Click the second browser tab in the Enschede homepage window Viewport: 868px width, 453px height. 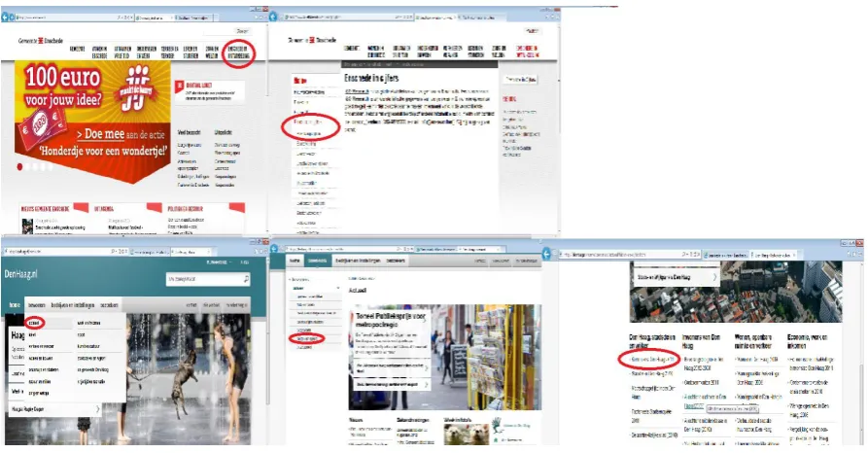point(191,17)
